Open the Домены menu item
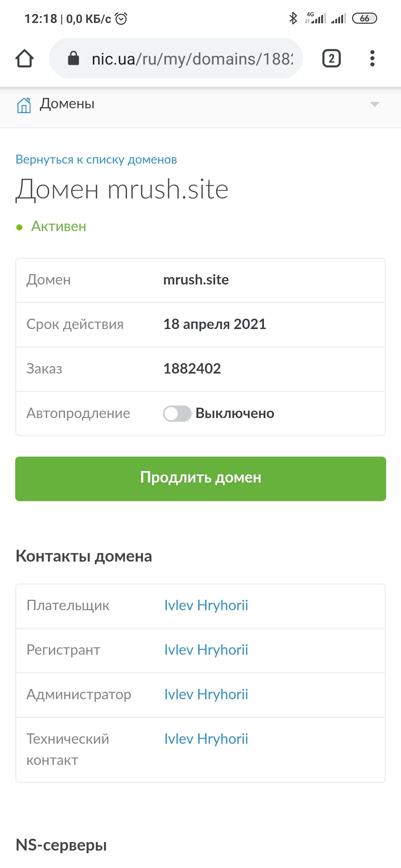The width and height of the screenshot is (401, 868). tap(67, 104)
